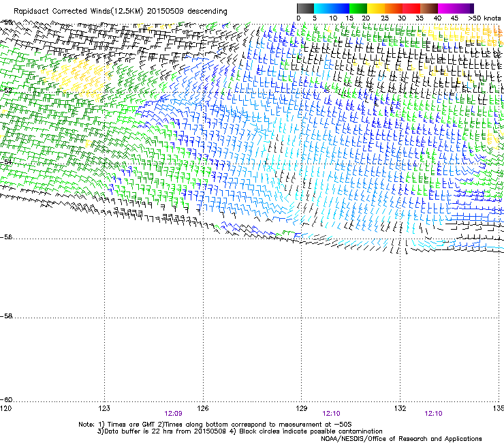Click the longitude label '120'
Image resolution: width=504 pixels, height=443 pixels.
pyautogui.click(x=5, y=408)
